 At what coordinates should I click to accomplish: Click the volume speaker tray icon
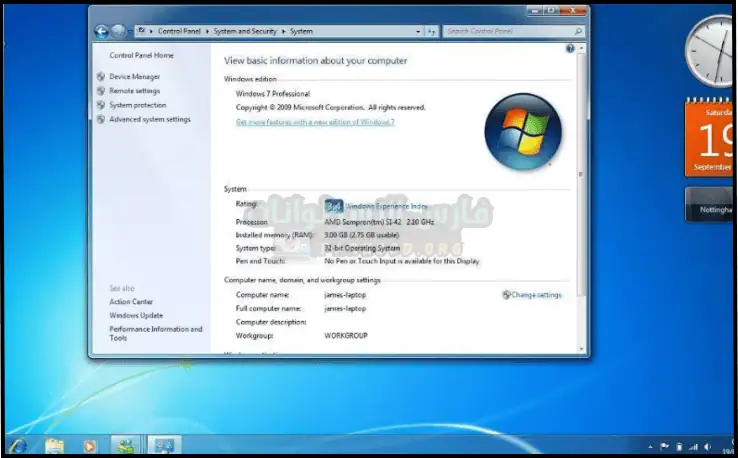click(x=707, y=446)
